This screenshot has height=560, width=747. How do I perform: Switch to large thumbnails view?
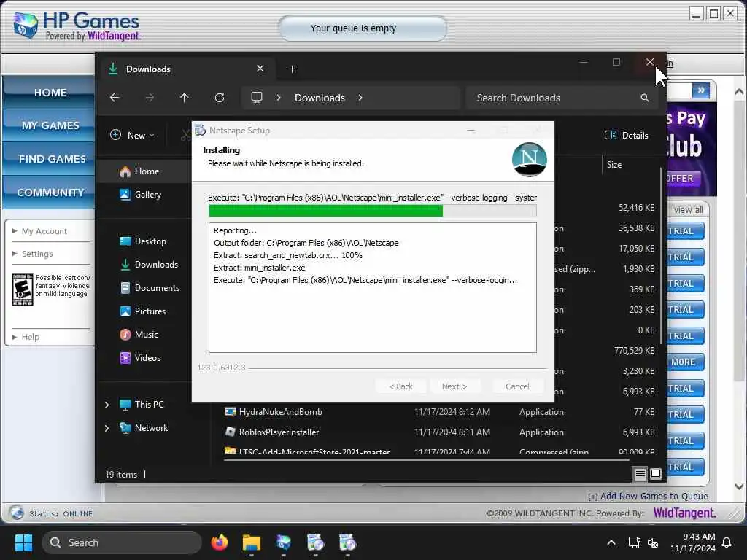click(x=656, y=474)
